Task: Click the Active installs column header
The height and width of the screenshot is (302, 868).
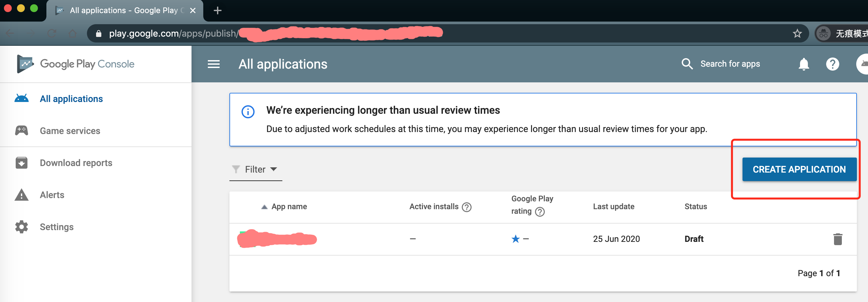Action: (434, 207)
